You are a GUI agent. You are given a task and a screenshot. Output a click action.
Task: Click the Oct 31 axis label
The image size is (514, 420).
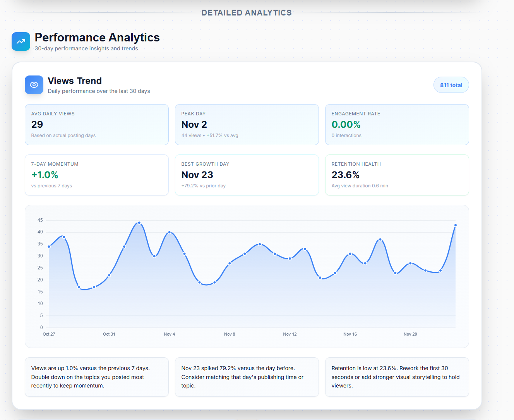(x=109, y=334)
